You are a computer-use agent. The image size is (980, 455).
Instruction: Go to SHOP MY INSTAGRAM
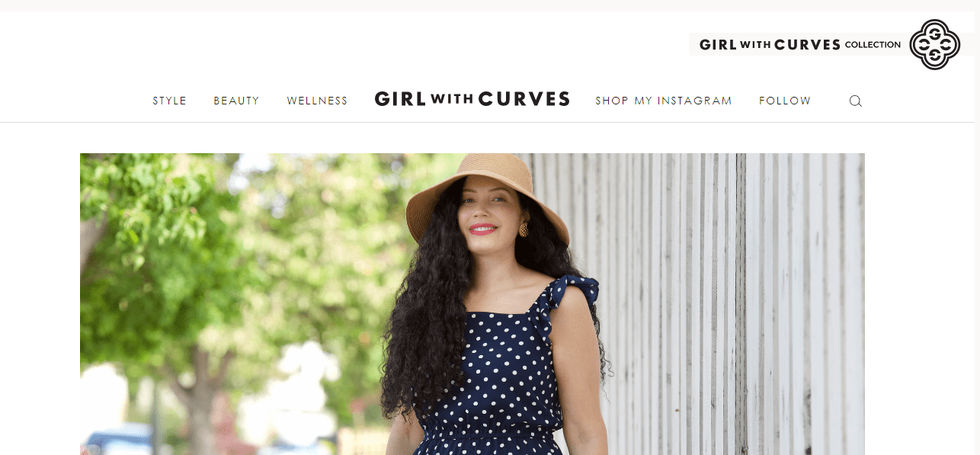coord(664,101)
